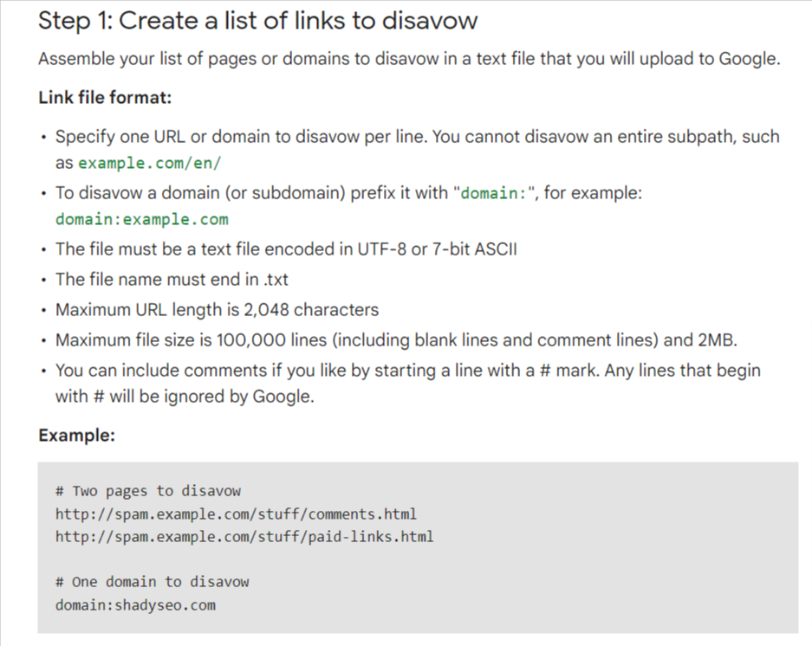Click the bullet about including # comments
The image size is (812, 646).
click(x=408, y=384)
